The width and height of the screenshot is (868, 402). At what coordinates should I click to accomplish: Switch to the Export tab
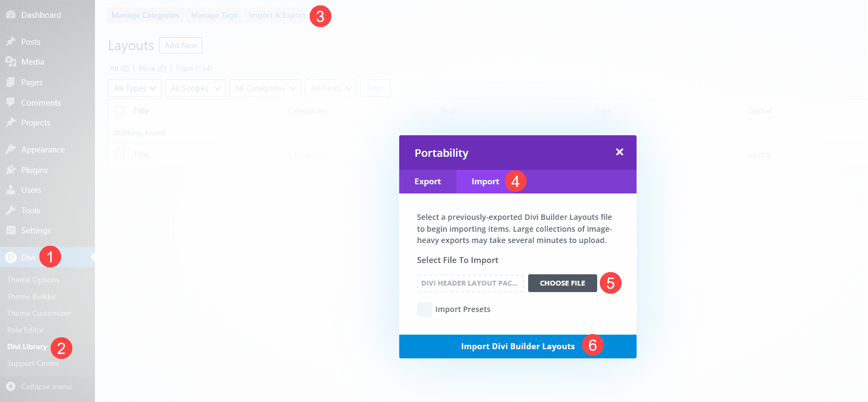click(428, 181)
